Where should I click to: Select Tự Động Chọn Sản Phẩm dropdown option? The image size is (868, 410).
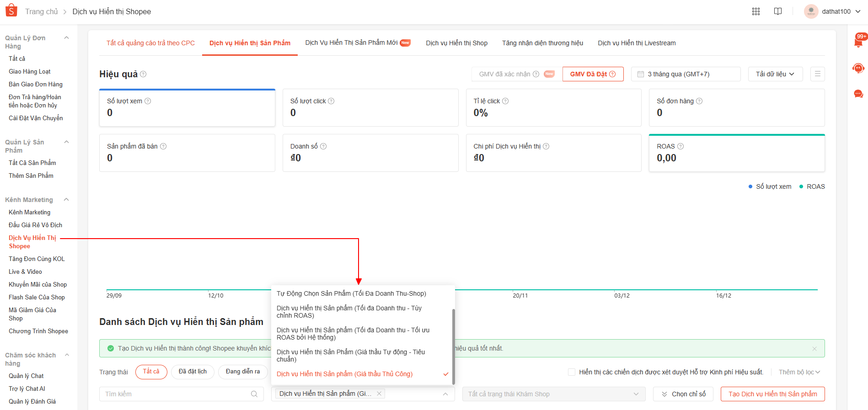click(351, 293)
